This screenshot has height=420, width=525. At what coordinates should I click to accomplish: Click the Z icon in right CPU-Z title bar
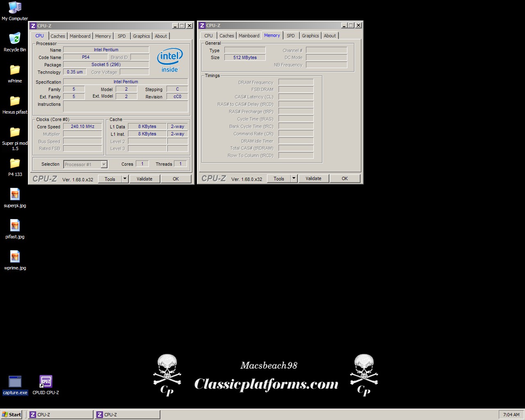pyautogui.click(x=202, y=25)
